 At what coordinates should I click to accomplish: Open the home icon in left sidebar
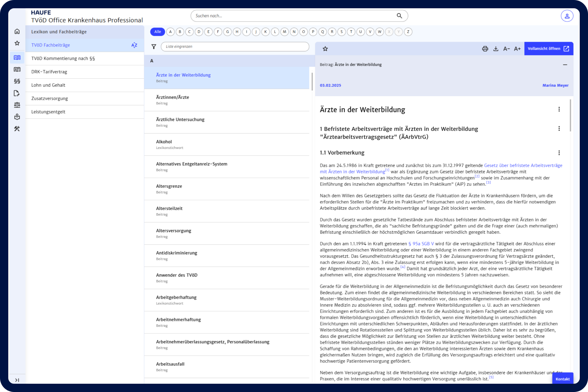click(17, 31)
